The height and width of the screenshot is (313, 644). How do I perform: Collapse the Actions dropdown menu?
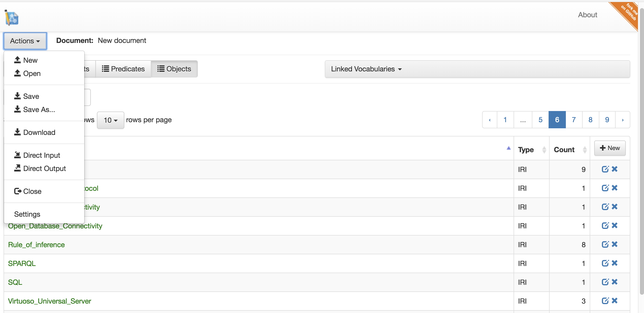tap(25, 41)
